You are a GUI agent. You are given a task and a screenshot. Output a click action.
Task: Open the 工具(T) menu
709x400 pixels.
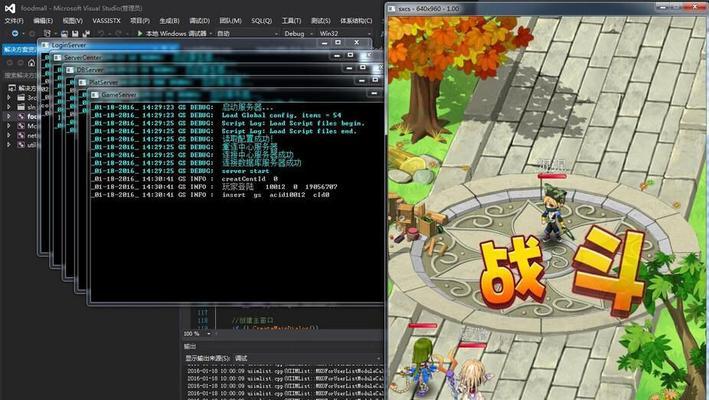pos(292,21)
